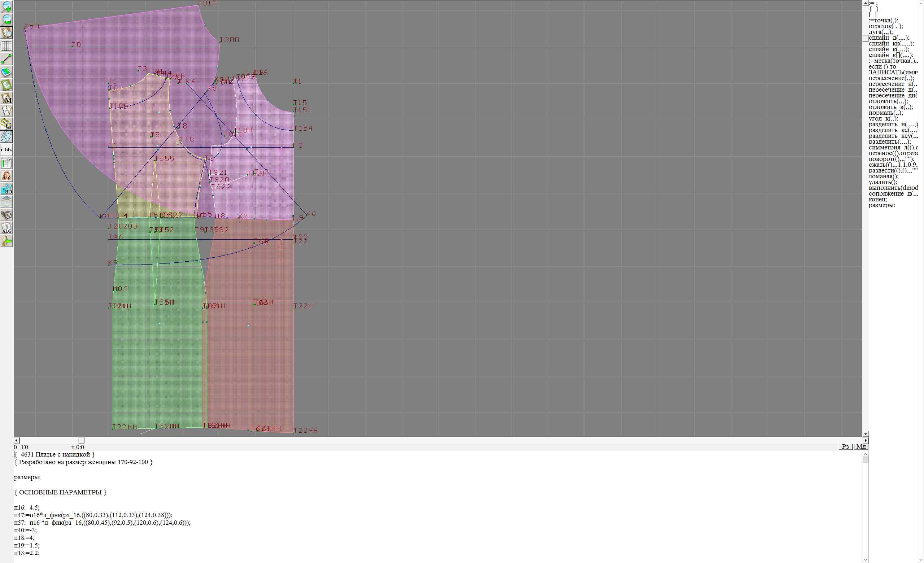
Task: Open the compass measuring tool
Action: tap(7, 110)
